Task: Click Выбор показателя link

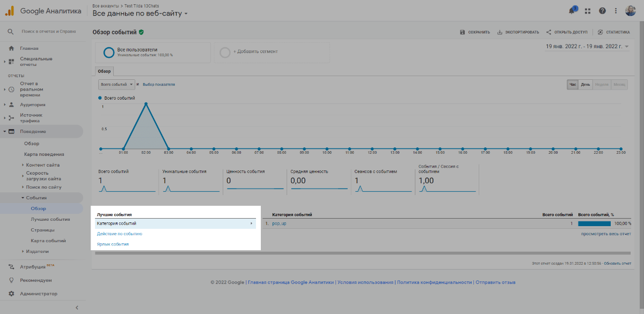Action: click(159, 85)
